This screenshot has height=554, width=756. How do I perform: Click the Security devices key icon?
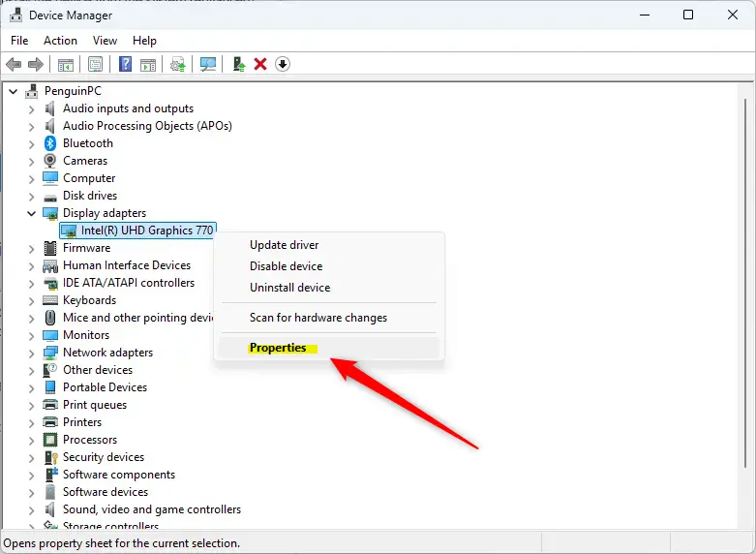50,457
